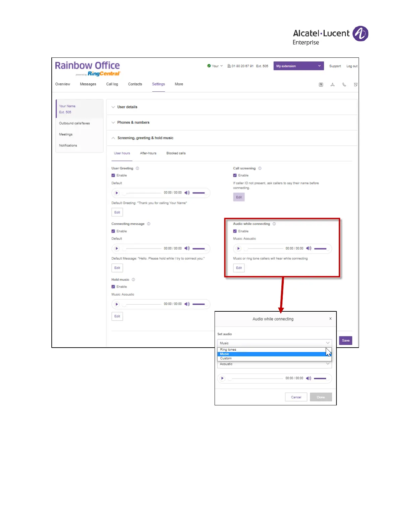Choose Music option in dropdown list
Viewport: 411px width, 532px height.
[x=274, y=354]
